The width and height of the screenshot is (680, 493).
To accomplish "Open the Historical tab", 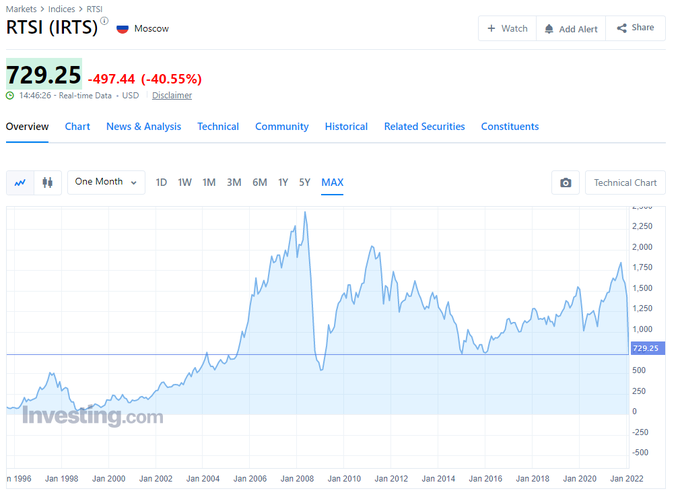I will (x=346, y=127).
